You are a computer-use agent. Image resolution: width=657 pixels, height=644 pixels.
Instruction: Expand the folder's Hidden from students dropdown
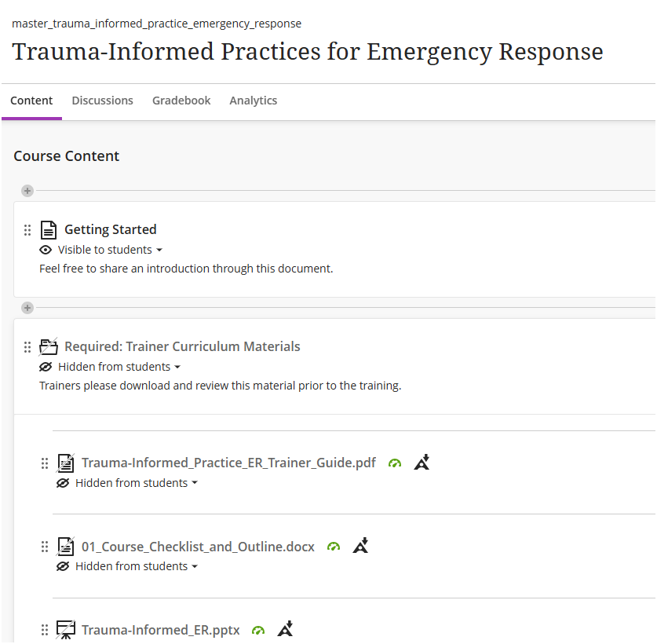point(119,367)
